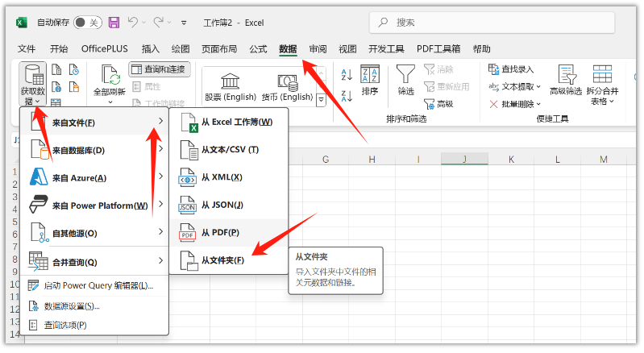The image size is (644, 353).
Task: Click the 重新应用 reapply button
Action: pyautogui.click(x=447, y=86)
